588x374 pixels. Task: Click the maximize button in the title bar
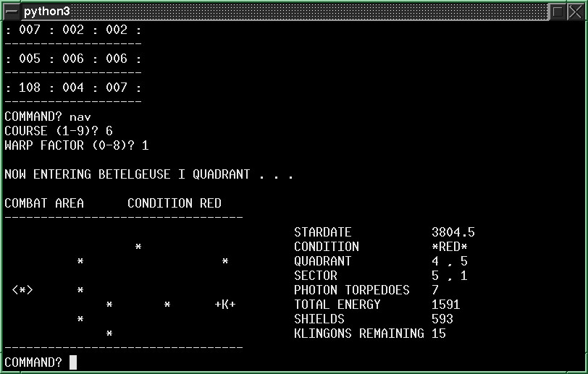[556, 12]
